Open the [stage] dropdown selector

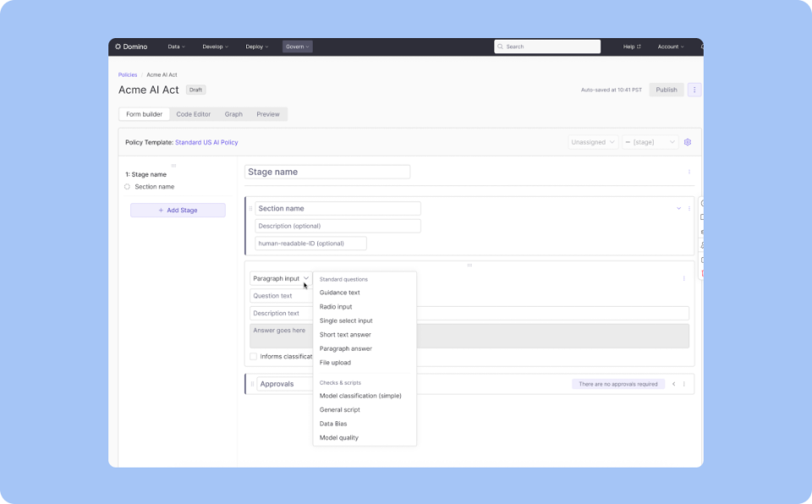coord(650,142)
